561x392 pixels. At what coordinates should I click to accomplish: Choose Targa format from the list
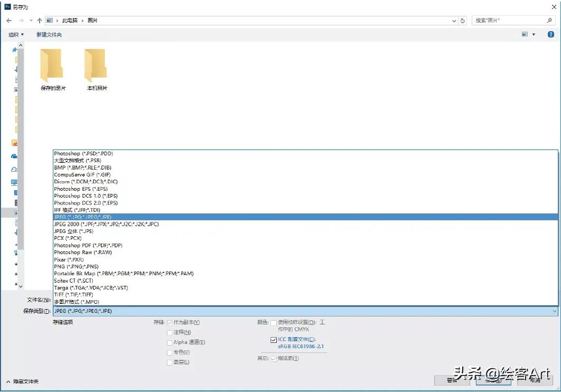pos(305,287)
